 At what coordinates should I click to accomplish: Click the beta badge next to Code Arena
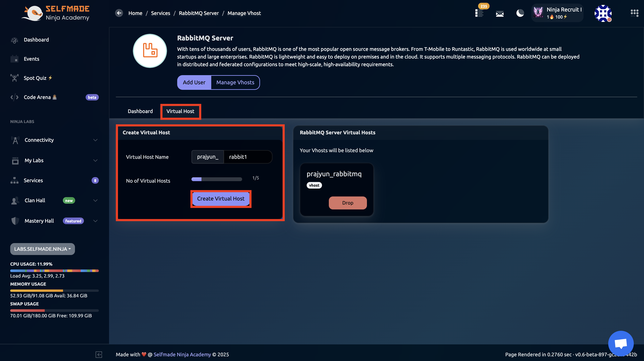(92, 97)
